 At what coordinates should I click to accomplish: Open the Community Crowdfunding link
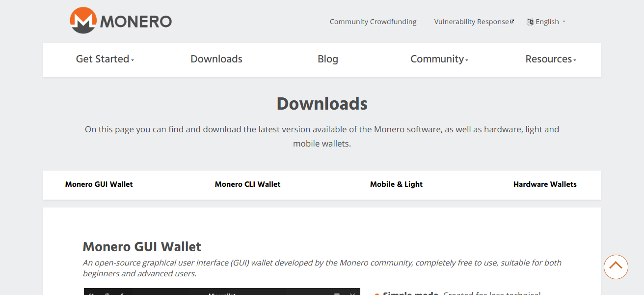[373, 22]
